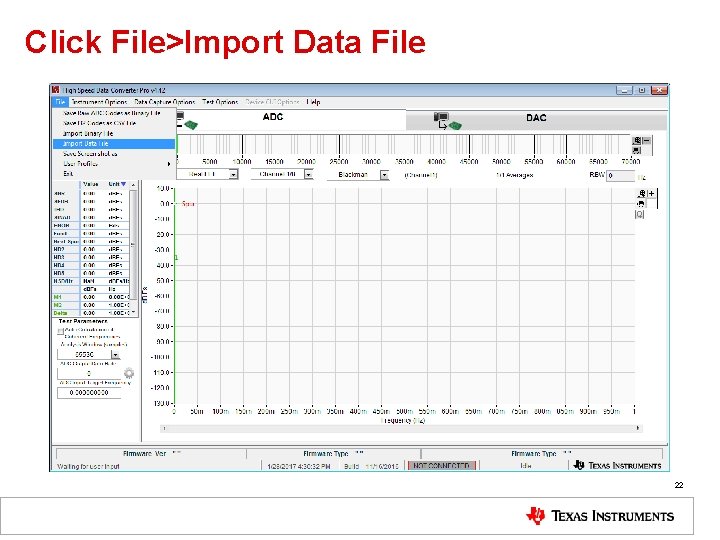The width and height of the screenshot is (720, 540).
Task: Click the Texas Instruments logo in status bar
Action: click(x=618, y=465)
